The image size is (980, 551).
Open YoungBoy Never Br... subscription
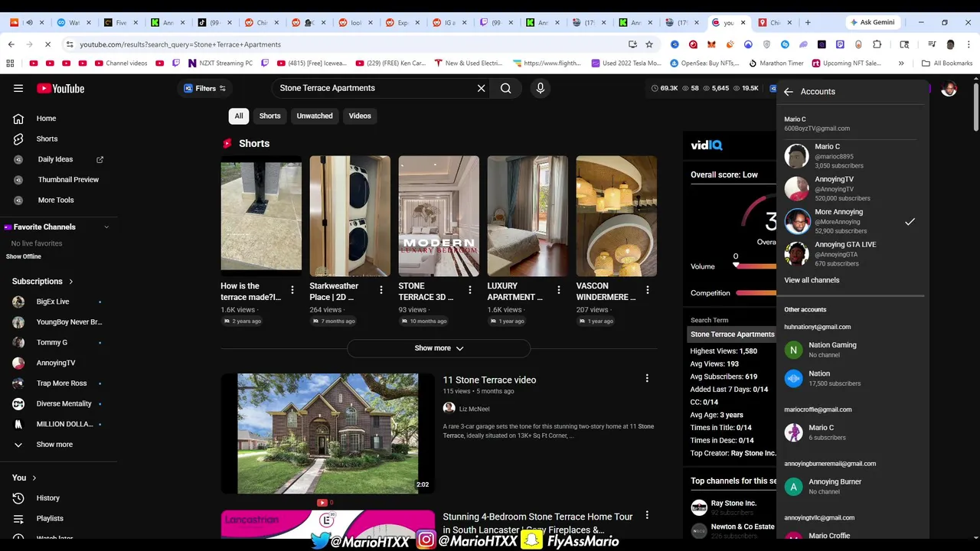69,322
